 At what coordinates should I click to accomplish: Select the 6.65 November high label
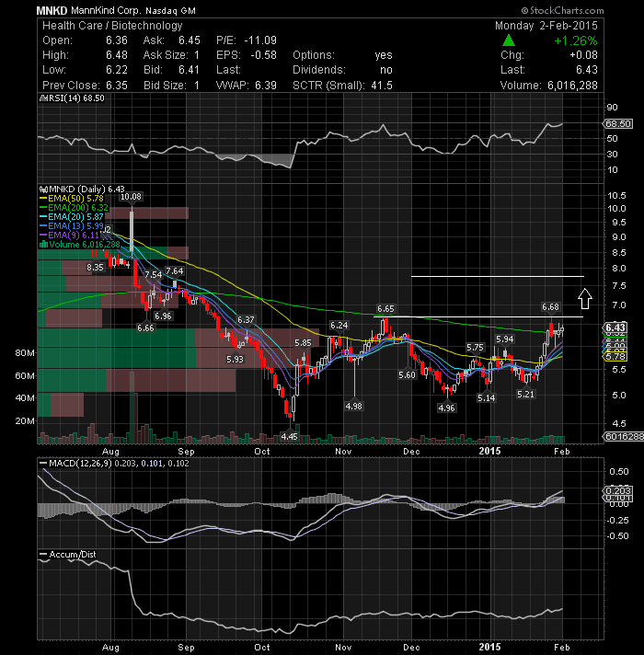385,309
